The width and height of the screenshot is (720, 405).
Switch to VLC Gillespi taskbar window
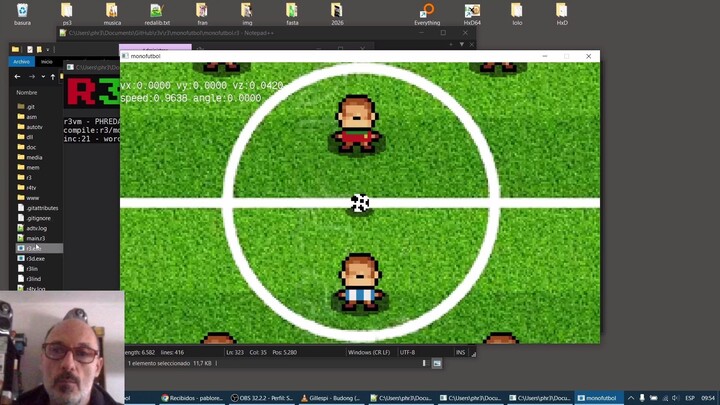point(331,398)
